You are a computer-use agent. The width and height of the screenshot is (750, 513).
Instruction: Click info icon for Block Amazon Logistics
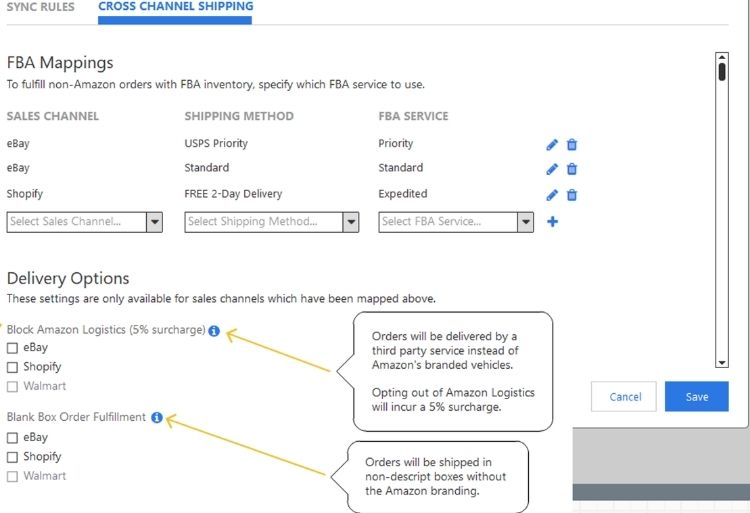tap(214, 330)
